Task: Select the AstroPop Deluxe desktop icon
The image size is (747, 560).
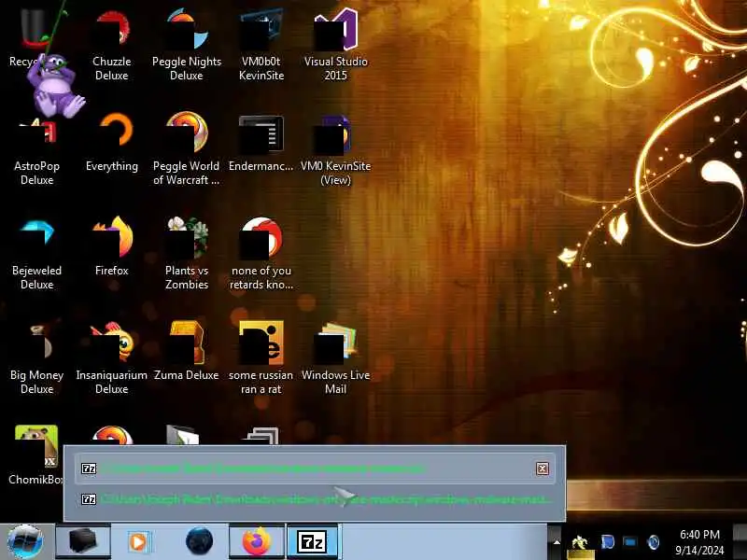Action: coord(36,151)
